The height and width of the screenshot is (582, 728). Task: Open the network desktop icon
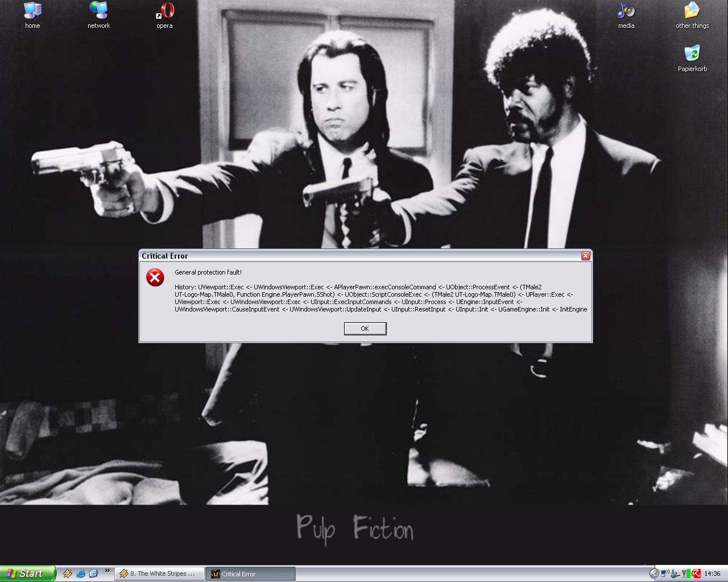98,15
